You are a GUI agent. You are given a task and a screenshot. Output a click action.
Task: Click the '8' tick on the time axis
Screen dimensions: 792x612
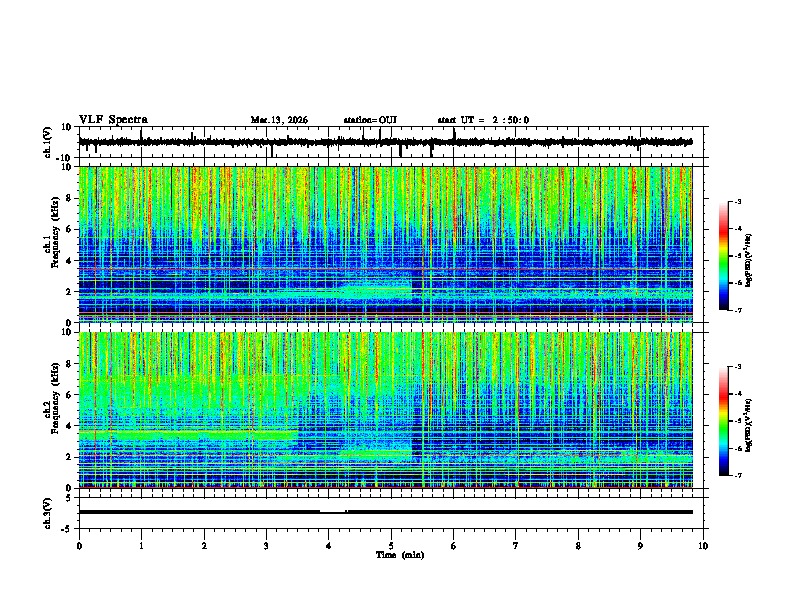pos(578,546)
